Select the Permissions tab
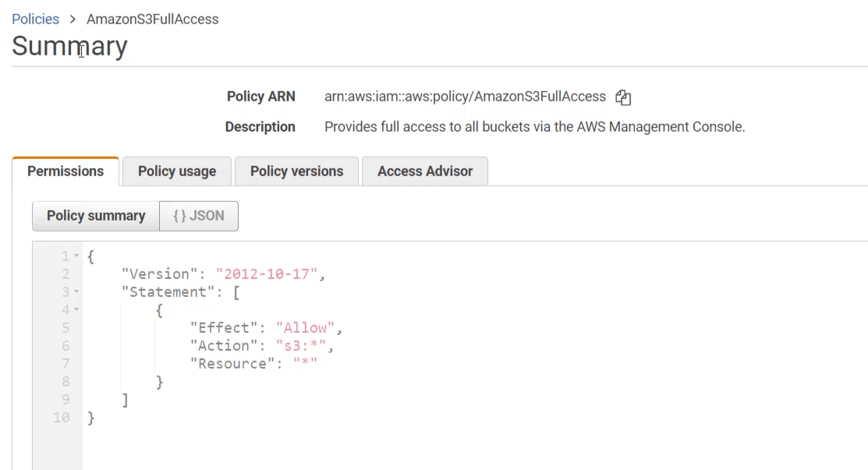 [x=66, y=171]
